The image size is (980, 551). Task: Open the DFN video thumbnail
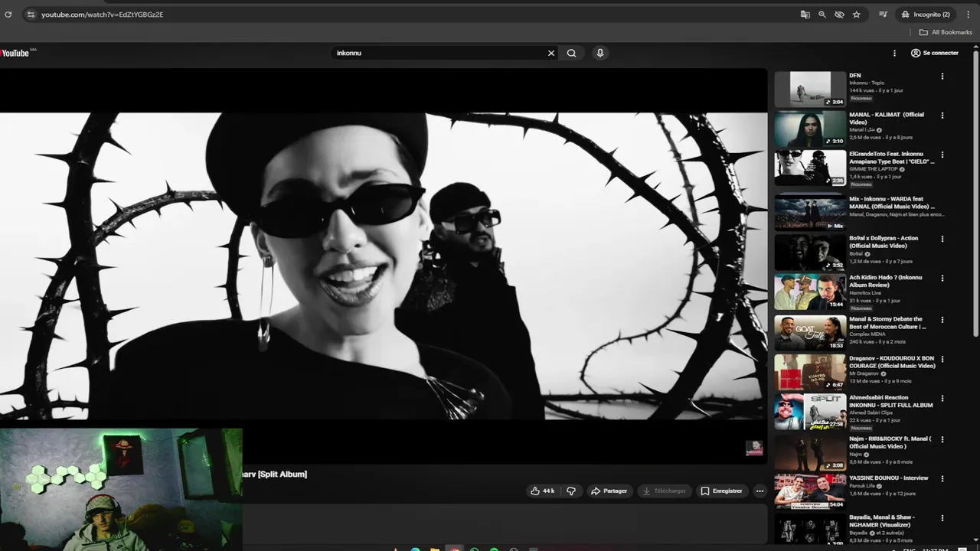(810, 89)
